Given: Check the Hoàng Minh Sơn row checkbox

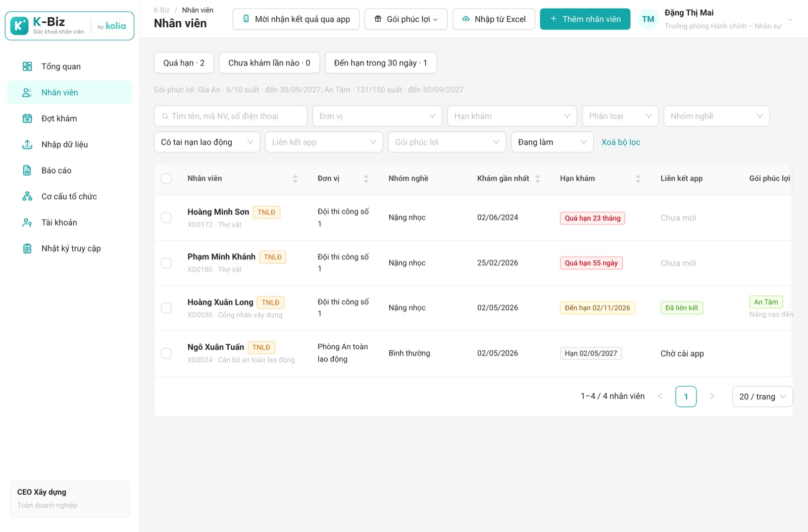Looking at the screenshot, I should tap(166, 218).
